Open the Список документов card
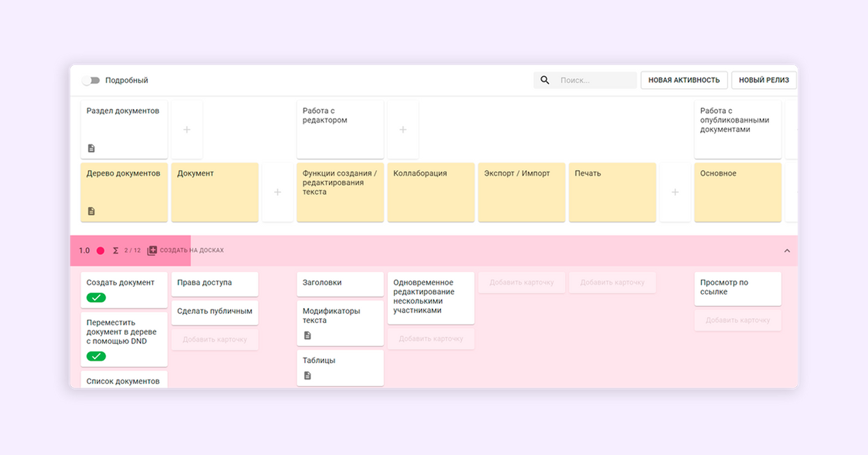 click(124, 380)
